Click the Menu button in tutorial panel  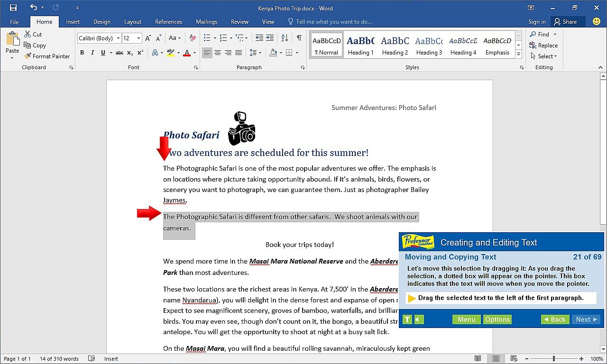click(466, 319)
